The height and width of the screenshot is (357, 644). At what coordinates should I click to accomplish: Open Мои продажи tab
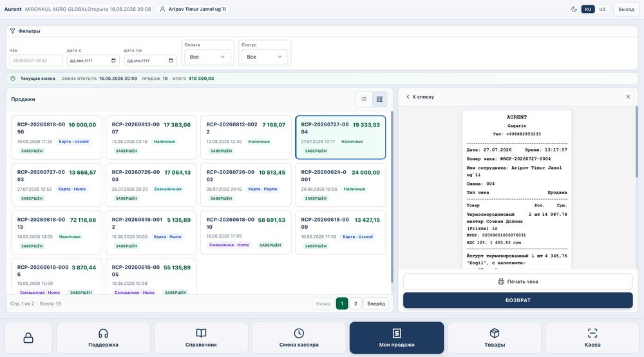pyautogui.click(x=397, y=338)
